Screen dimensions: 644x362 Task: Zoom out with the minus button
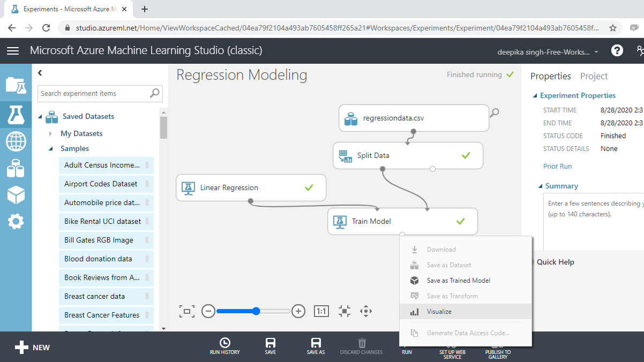[x=208, y=311]
